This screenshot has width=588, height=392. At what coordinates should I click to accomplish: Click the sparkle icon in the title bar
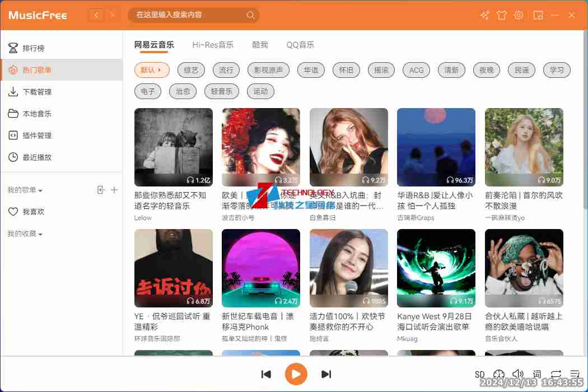(485, 15)
